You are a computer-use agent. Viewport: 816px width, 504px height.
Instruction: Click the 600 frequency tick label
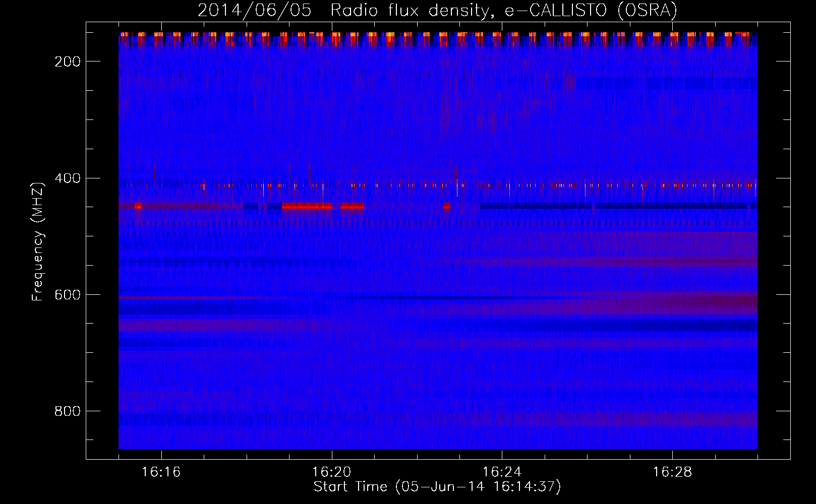(x=67, y=295)
